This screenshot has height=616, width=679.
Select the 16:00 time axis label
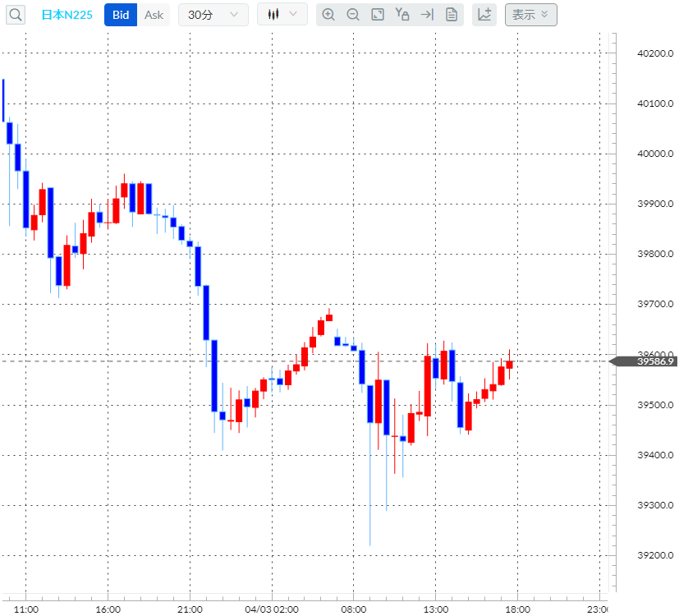pos(108,609)
